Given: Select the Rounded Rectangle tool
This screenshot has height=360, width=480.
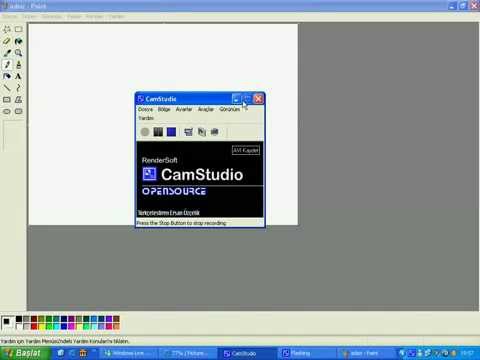Looking at the screenshot, I should pyautogui.click(x=19, y=111).
